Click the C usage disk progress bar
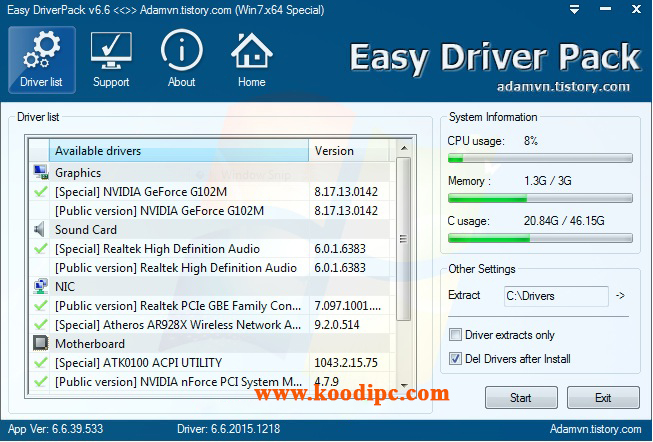Viewport: 653px width, 442px height. 540,238
